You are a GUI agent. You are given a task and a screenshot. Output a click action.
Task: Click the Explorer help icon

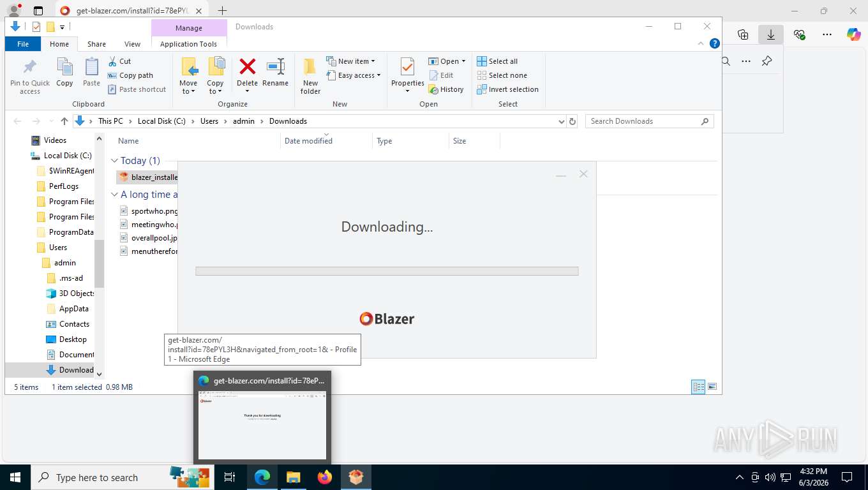(x=715, y=43)
